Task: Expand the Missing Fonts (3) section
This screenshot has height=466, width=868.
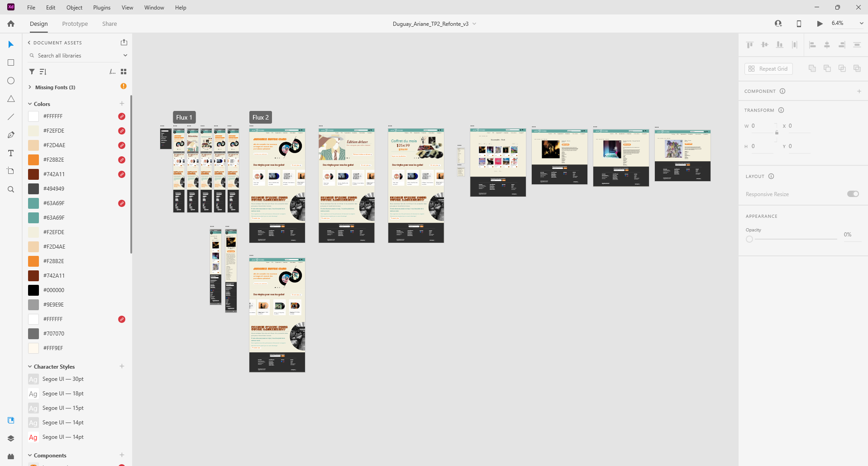Action: (30, 87)
